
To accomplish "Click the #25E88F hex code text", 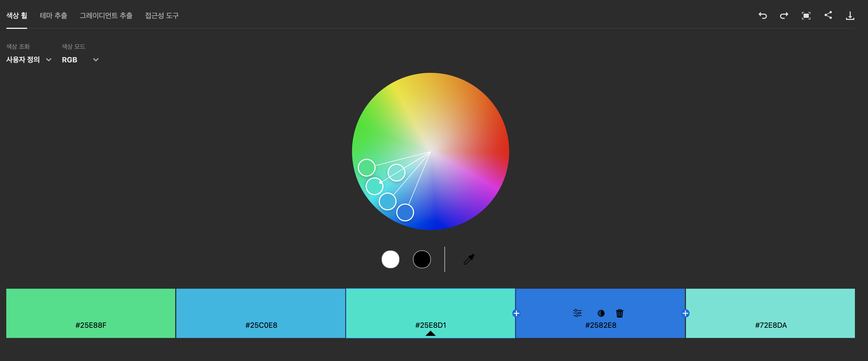I will point(91,325).
